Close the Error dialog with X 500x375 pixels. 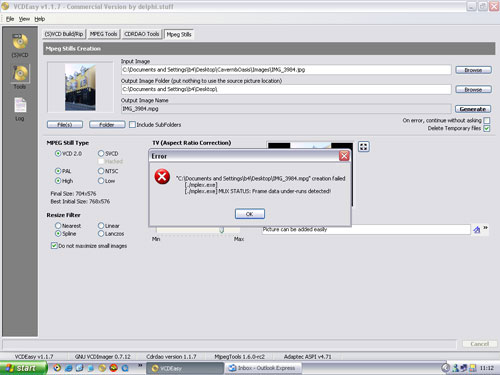[x=344, y=156]
